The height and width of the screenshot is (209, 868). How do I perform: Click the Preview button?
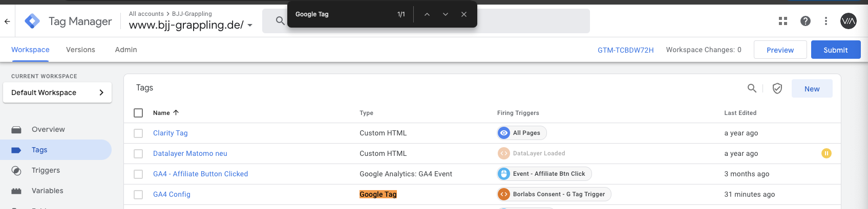(x=780, y=50)
